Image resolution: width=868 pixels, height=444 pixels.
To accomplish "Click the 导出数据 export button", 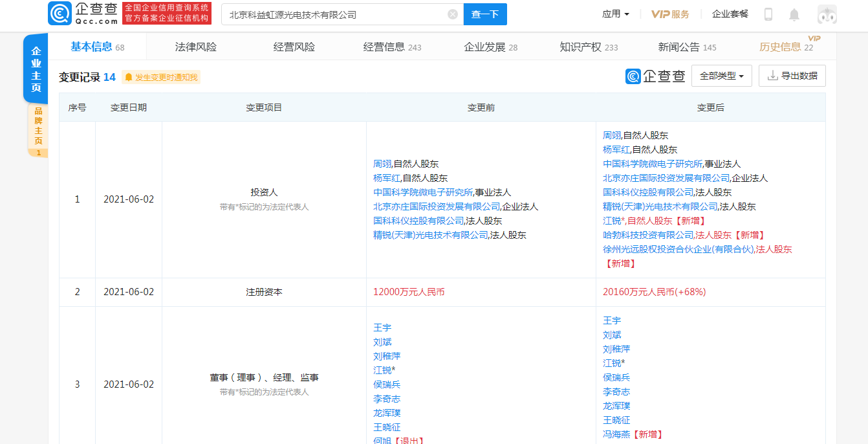I will pyautogui.click(x=792, y=76).
